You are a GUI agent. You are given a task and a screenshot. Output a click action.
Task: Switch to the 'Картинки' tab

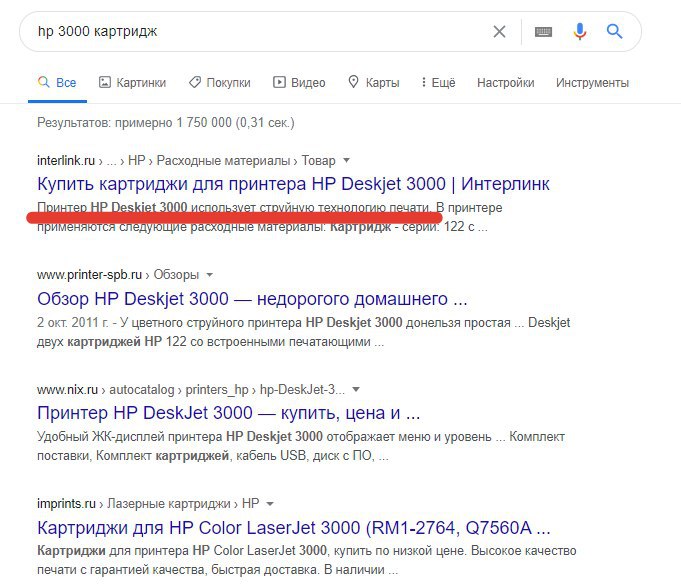tap(132, 82)
